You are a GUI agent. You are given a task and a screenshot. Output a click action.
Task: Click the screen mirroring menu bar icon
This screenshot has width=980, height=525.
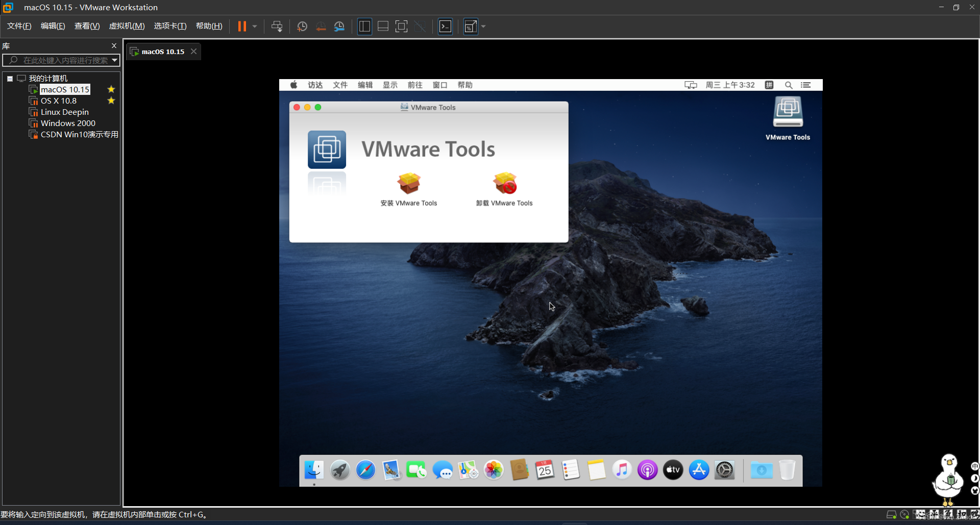point(691,85)
